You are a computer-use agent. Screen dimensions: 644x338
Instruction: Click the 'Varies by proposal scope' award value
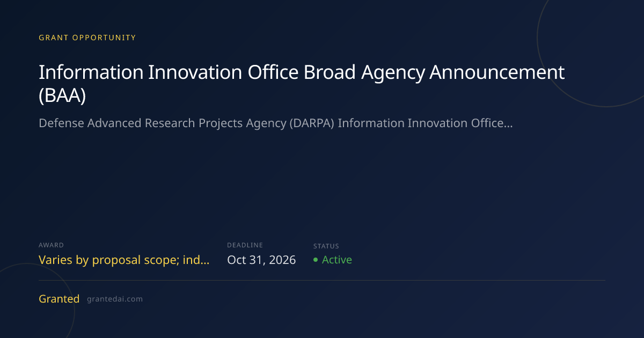point(124,260)
